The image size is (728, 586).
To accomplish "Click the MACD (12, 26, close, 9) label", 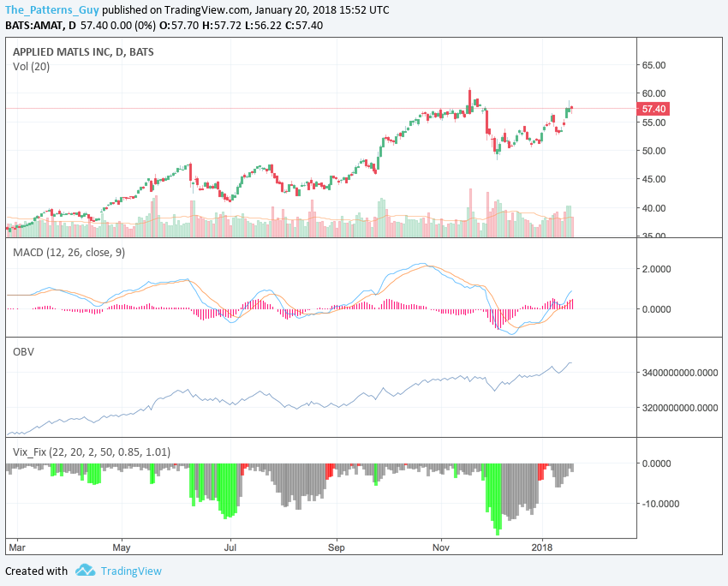I will click(69, 253).
